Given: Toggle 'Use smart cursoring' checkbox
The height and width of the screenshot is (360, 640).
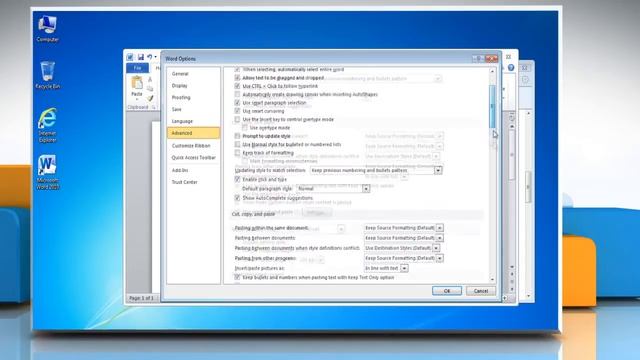Looking at the screenshot, I should click(x=237, y=111).
